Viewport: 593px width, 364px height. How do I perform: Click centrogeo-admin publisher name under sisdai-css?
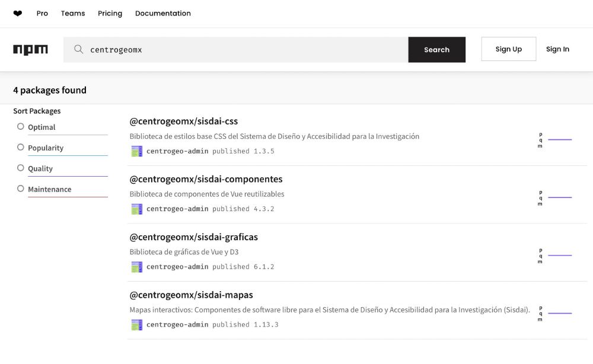(x=177, y=151)
